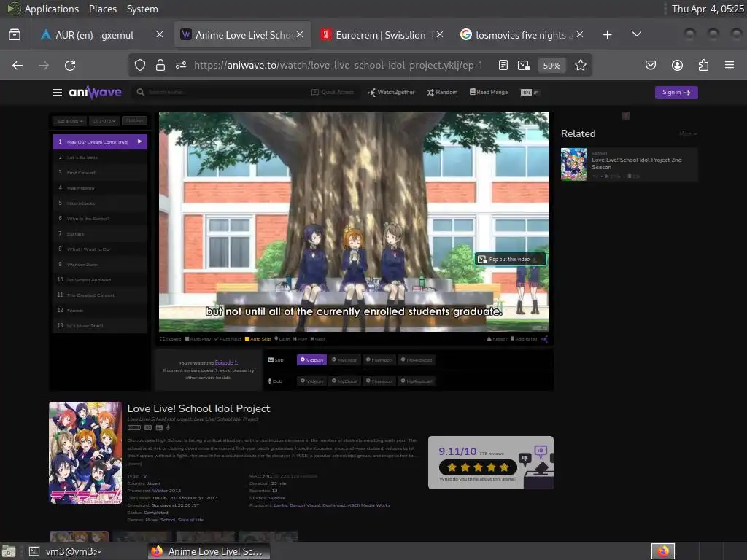Open the 001-013 episode range dropdown
This screenshot has height=560, width=747.
(104, 121)
